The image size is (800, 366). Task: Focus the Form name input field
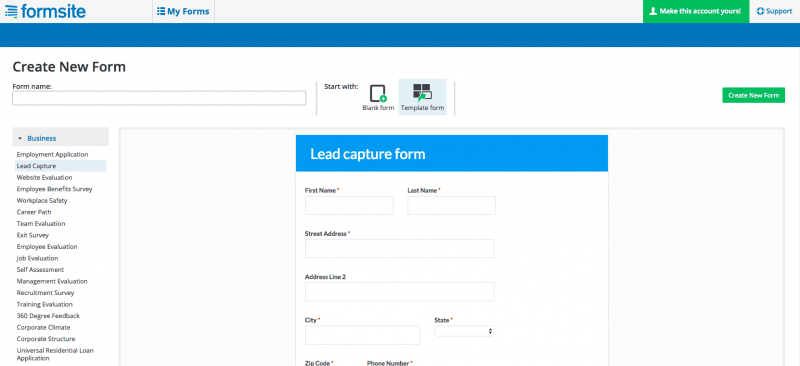click(x=159, y=98)
